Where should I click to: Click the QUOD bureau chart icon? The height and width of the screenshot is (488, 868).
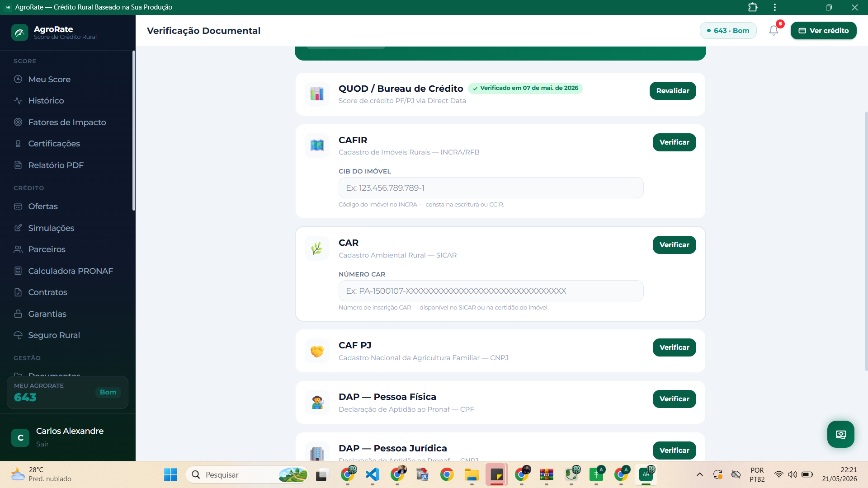pyautogui.click(x=317, y=94)
